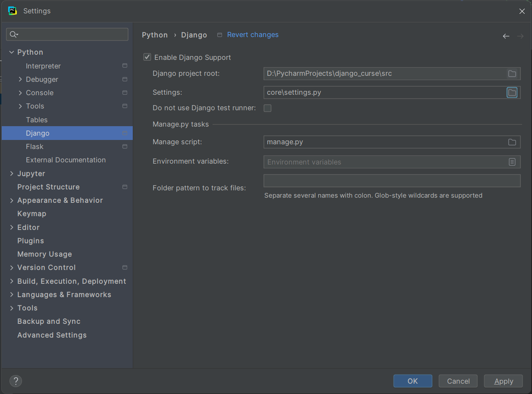Click the icon left of Revert changes
Image resolution: width=532 pixels, height=394 pixels.
click(x=219, y=35)
